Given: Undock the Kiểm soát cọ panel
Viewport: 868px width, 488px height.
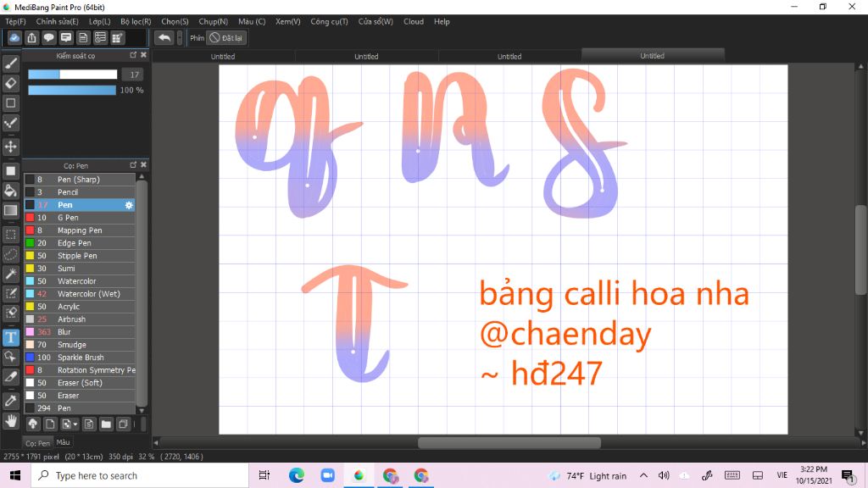Looking at the screenshot, I should (133, 55).
